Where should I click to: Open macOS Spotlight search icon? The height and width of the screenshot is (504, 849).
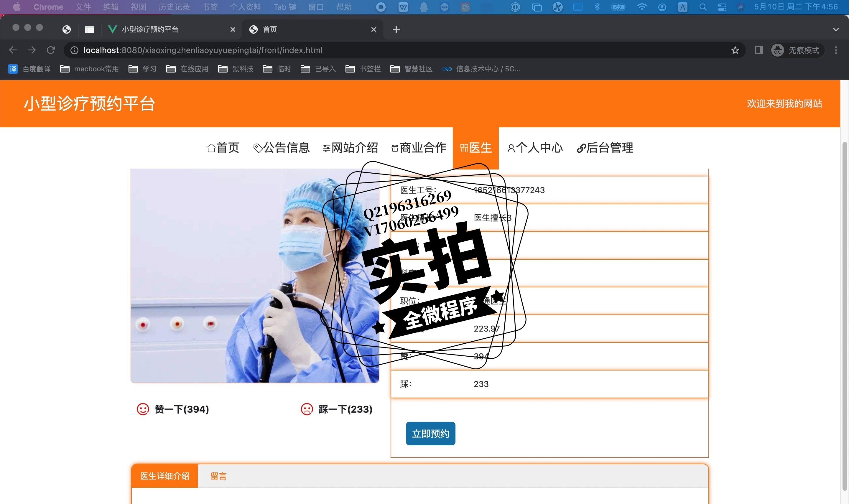[702, 7]
